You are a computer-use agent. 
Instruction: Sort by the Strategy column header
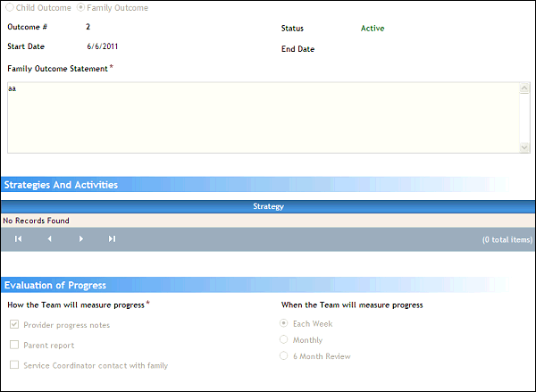point(268,206)
